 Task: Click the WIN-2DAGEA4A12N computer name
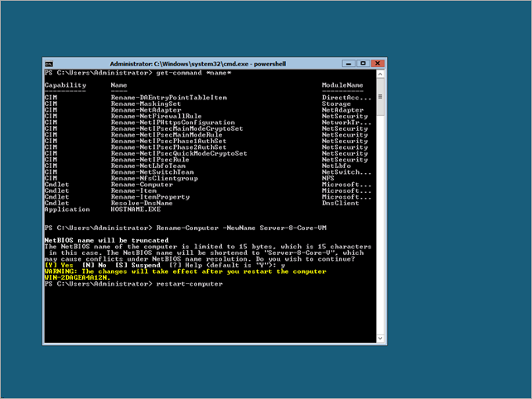point(77,277)
